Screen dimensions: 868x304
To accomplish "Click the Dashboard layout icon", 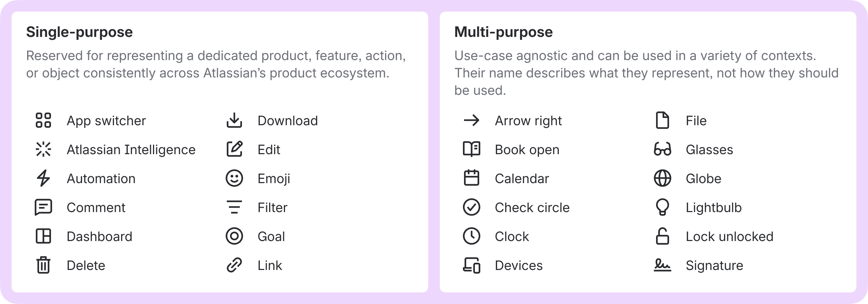I will click(x=43, y=236).
